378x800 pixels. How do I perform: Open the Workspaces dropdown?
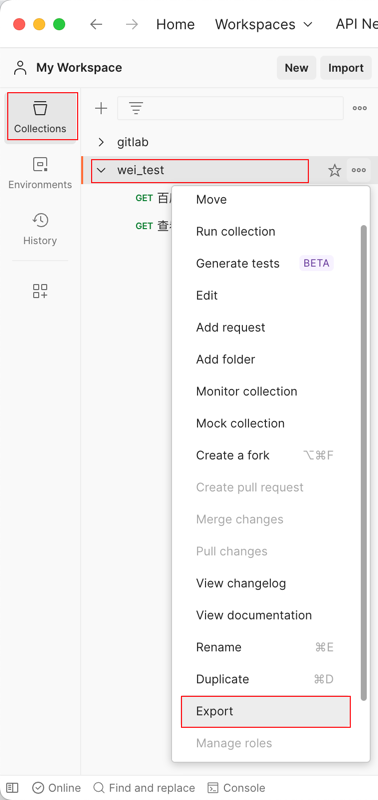[264, 24]
